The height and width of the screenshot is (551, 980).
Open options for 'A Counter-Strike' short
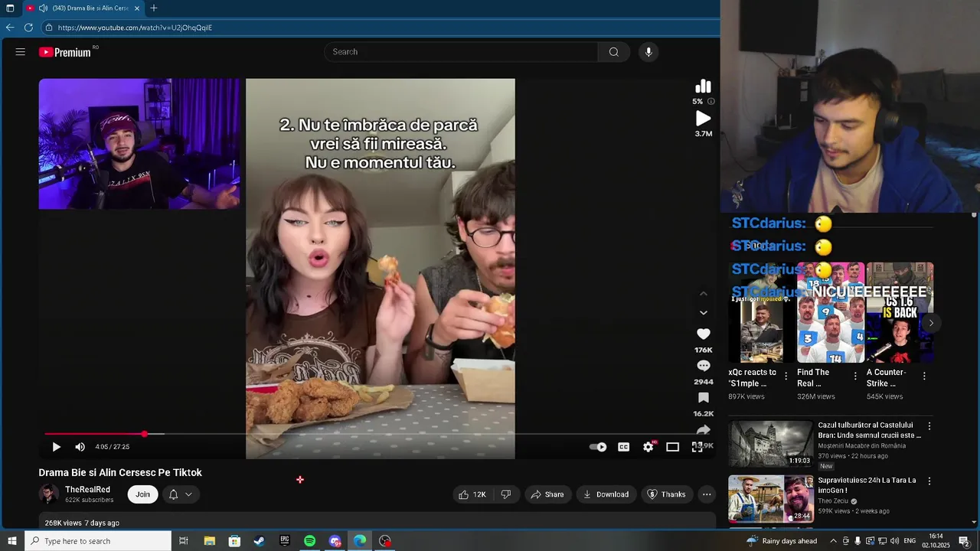click(x=924, y=376)
